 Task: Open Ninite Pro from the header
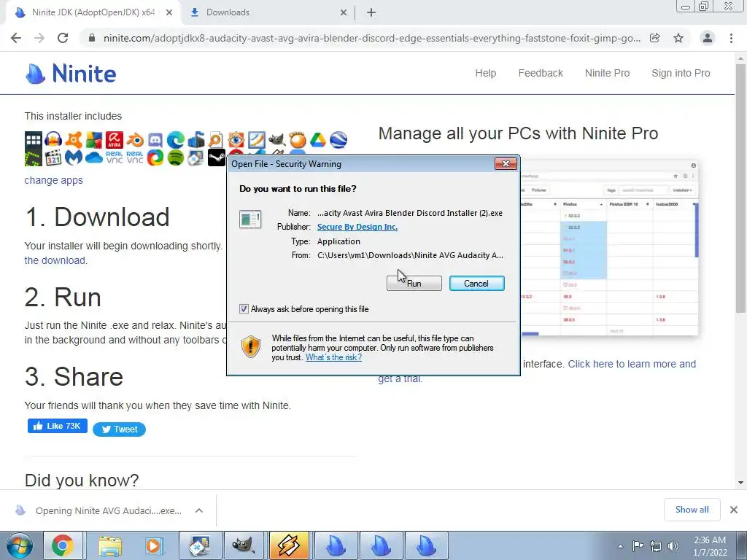coord(607,73)
